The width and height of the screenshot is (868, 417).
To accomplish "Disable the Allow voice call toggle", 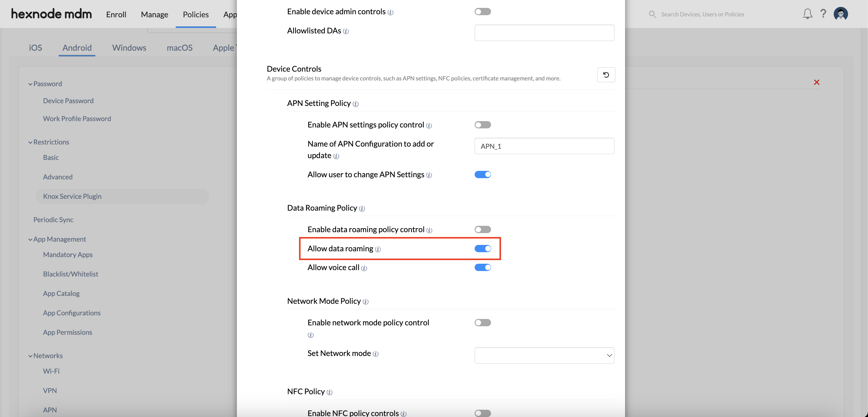I will coord(483,267).
